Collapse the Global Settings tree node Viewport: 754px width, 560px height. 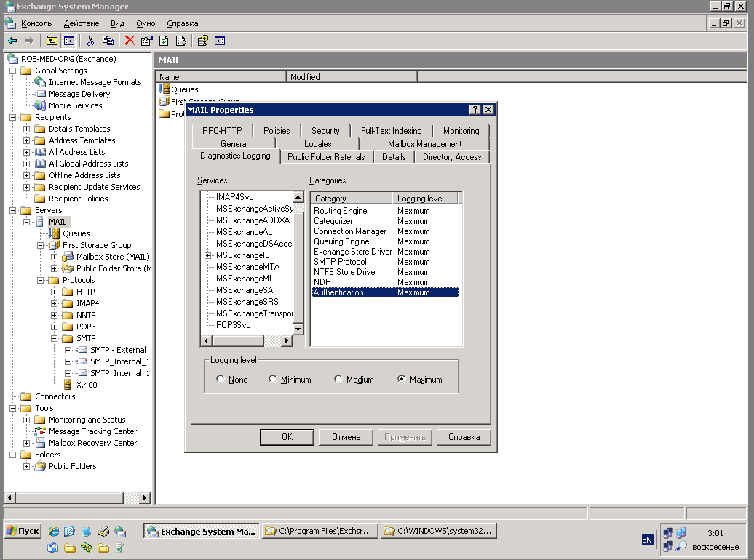point(13,71)
